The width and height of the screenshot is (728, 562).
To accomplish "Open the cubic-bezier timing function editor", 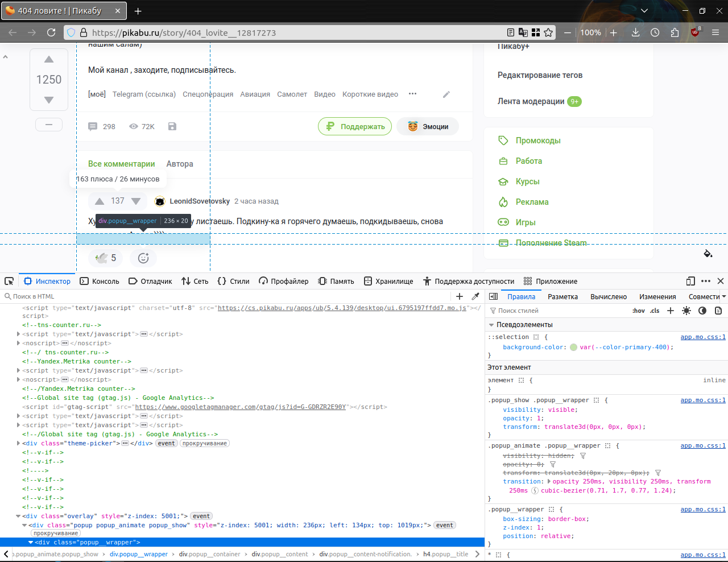I will point(535,490).
